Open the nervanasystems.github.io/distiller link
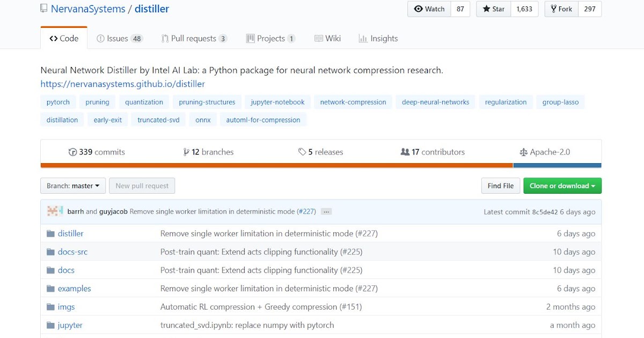 point(122,84)
